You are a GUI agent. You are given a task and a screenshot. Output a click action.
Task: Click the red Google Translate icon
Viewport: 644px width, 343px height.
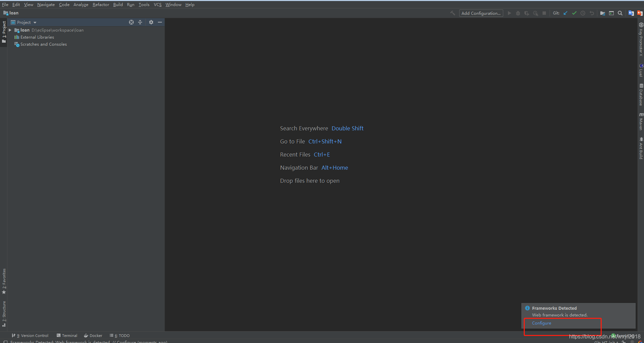tap(640, 13)
